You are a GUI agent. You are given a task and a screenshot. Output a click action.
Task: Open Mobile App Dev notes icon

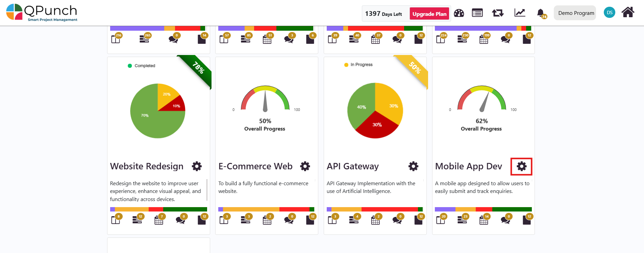pos(527,220)
